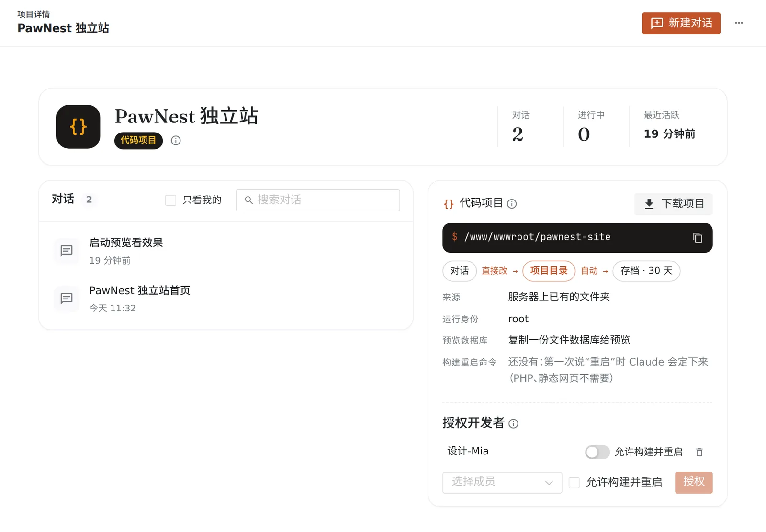Check 允许构建并重启 checkbox beside 授权 button

[x=574, y=482]
